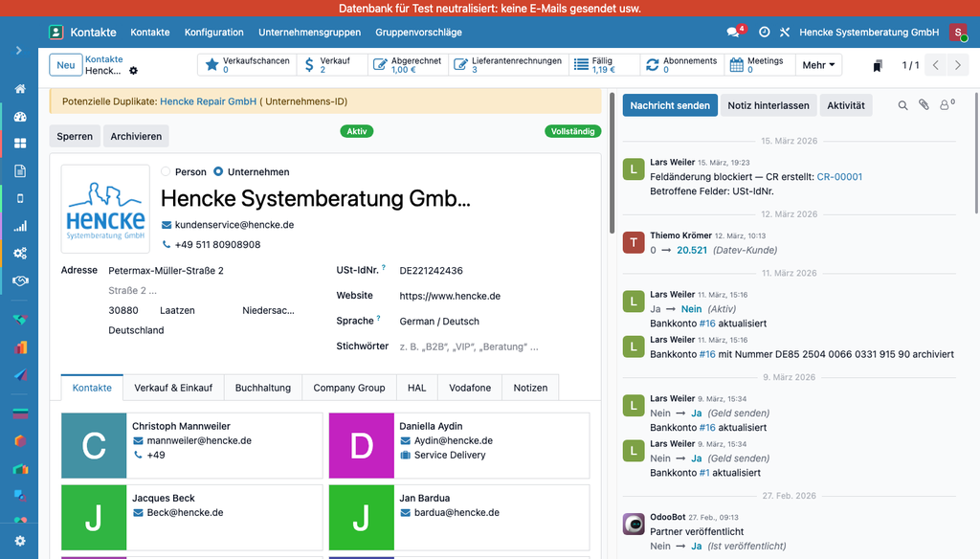
Task: Open the followers icon in the chatter
Action: click(947, 105)
